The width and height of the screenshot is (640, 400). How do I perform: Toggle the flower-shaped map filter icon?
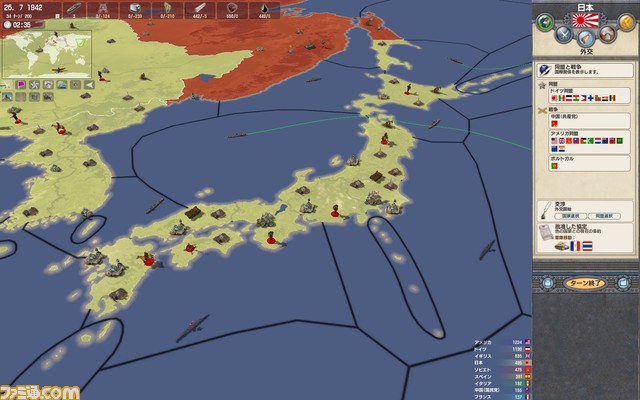tap(34, 84)
